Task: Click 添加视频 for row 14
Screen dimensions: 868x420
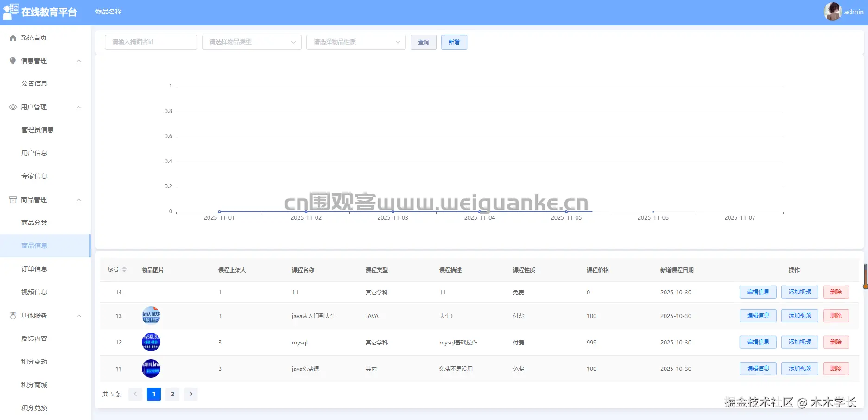Action: click(800, 292)
